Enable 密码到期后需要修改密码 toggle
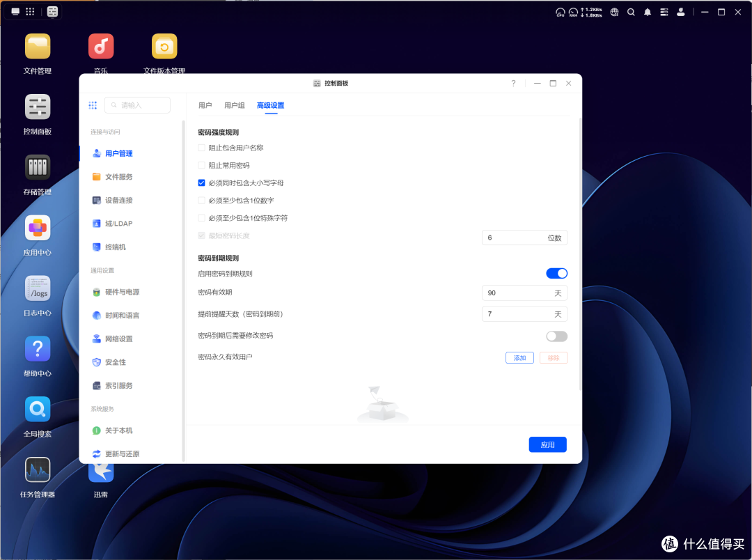 coord(557,336)
